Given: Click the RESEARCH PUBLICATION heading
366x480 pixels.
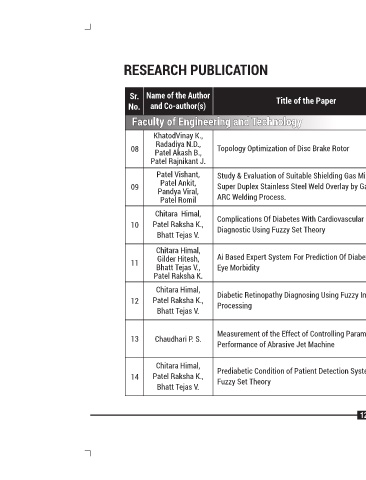Looking at the screenshot, I should click(x=196, y=70).
